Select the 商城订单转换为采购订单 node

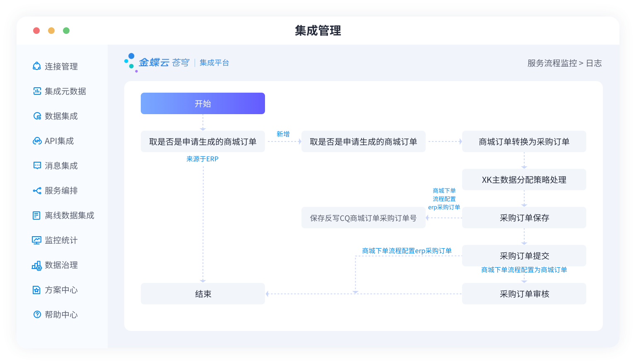point(524,141)
